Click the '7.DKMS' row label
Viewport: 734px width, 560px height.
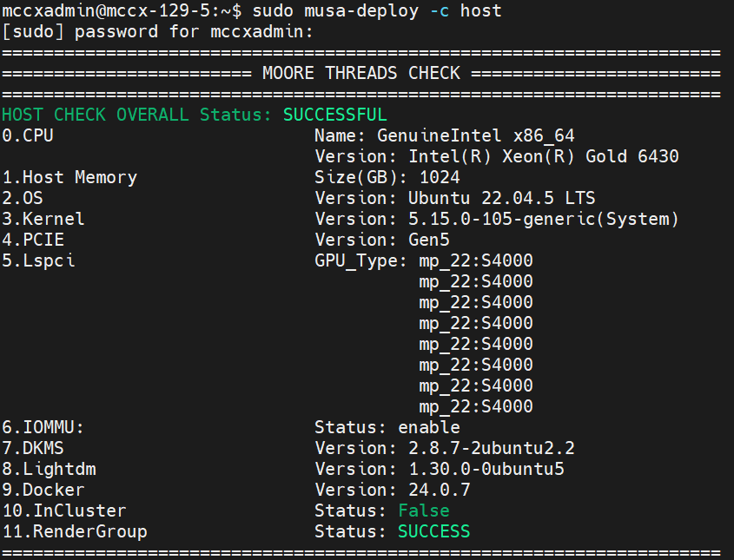[33, 448]
